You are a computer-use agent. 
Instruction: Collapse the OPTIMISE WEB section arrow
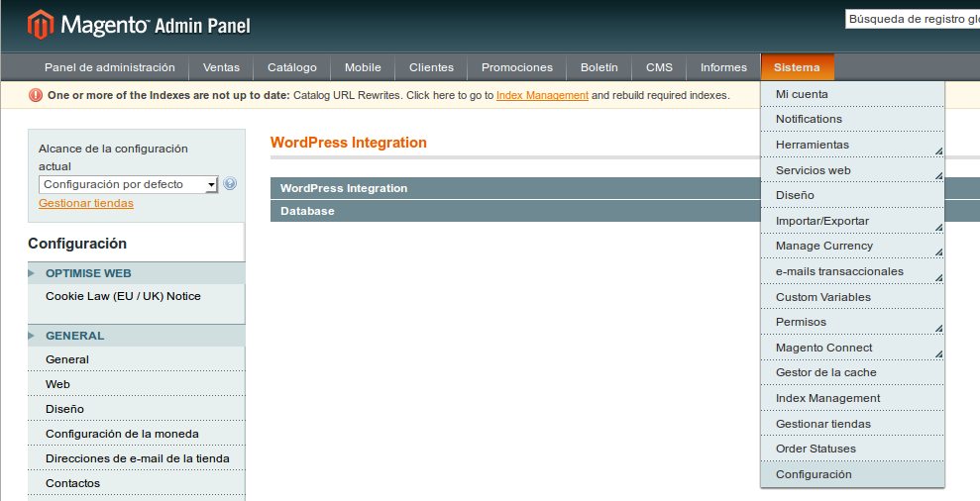pos(32,273)
